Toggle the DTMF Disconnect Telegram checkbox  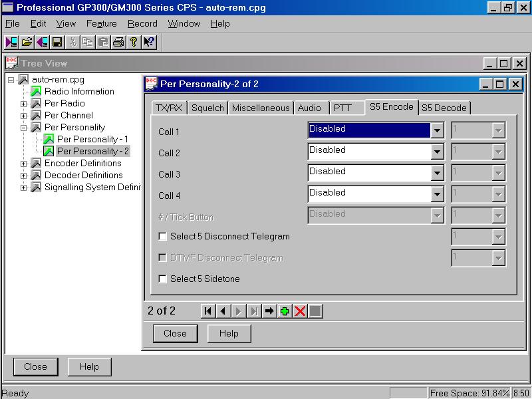coord(162,258)
